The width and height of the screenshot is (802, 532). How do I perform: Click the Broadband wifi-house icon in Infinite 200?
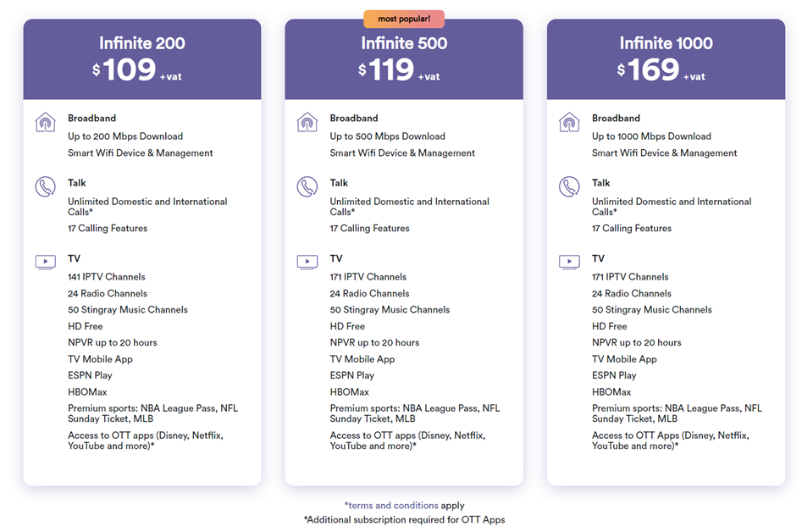[46, 122]
